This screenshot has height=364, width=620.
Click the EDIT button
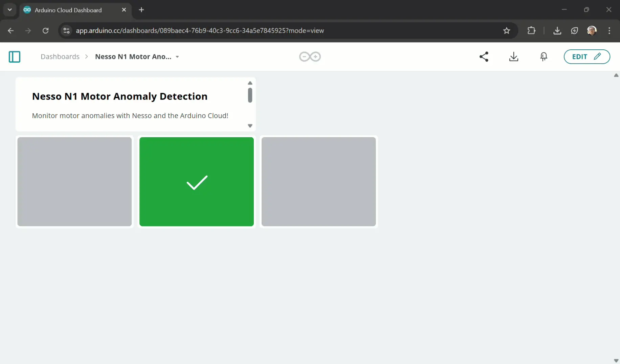[586, 56]
